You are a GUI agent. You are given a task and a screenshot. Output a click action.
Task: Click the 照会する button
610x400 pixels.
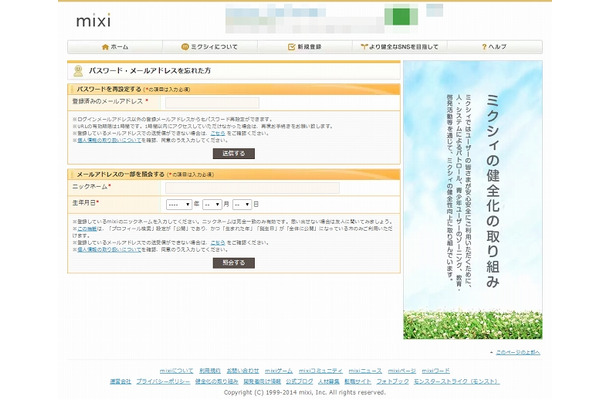click(x=234, y=263)
